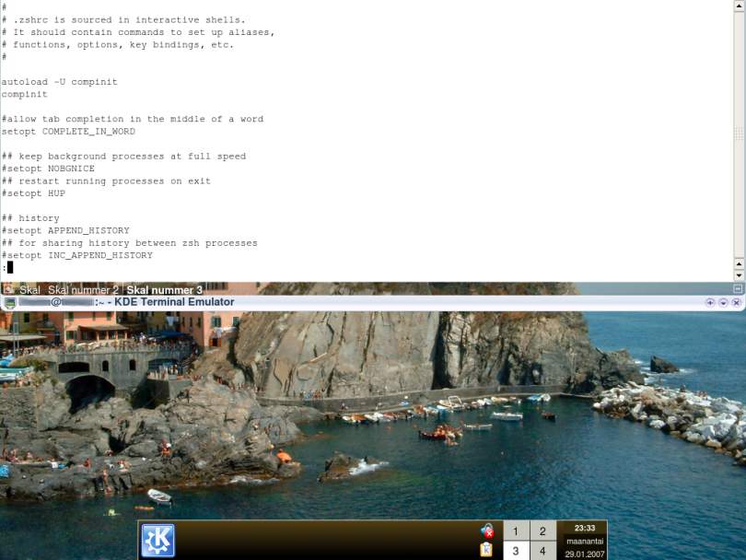Click the scroll up arrow at top of scrollbar
Viewport: 746px width, 560px height.
[x=739, y=6]
